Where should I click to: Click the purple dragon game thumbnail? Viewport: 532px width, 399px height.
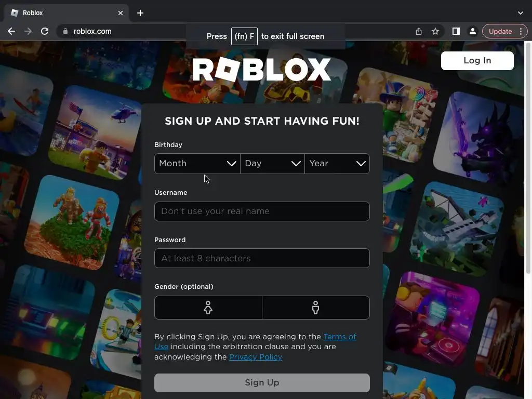[x=480, y=138]
